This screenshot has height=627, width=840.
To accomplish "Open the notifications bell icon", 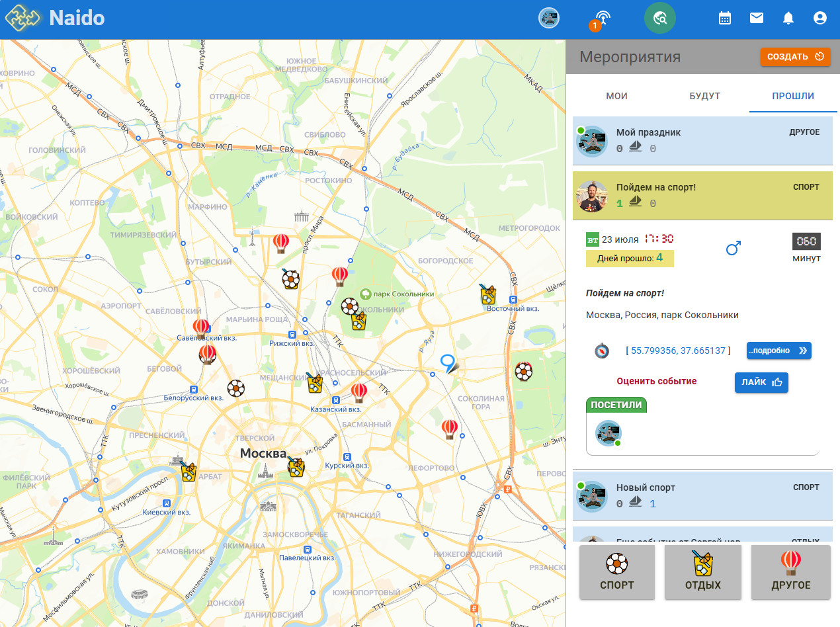I will click(x=788, y=18).
